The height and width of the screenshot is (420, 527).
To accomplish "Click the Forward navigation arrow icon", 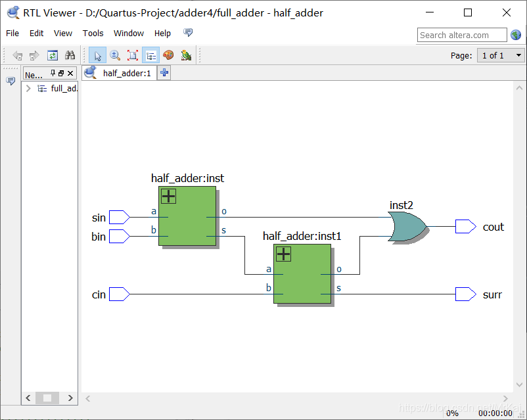I will coord(34,55).
